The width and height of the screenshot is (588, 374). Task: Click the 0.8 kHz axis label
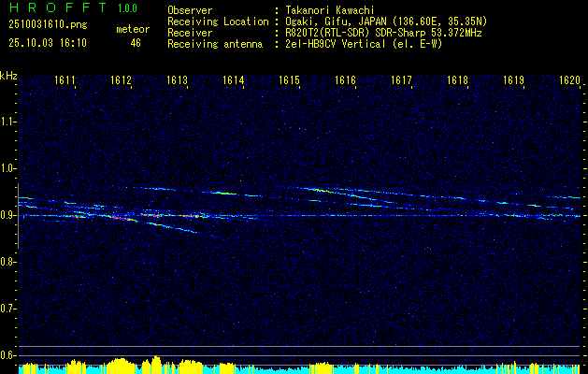pos(7,262)
